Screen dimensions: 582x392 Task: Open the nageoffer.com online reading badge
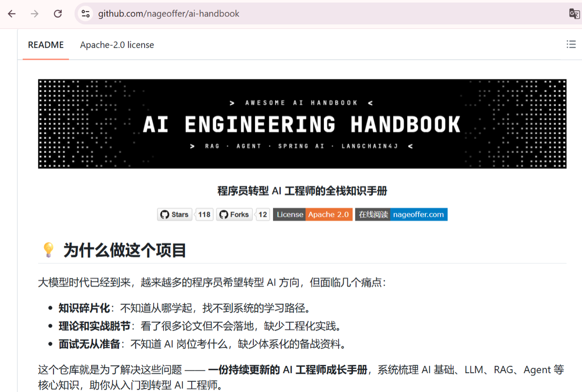[x=402, y=214]
